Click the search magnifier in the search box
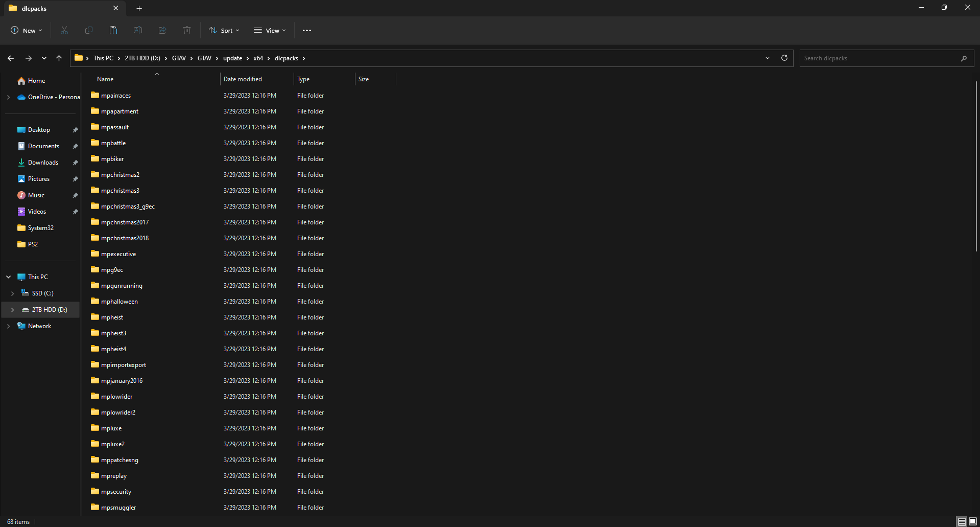The width and height of the screenshot is (980, 527). click(964, 58)
